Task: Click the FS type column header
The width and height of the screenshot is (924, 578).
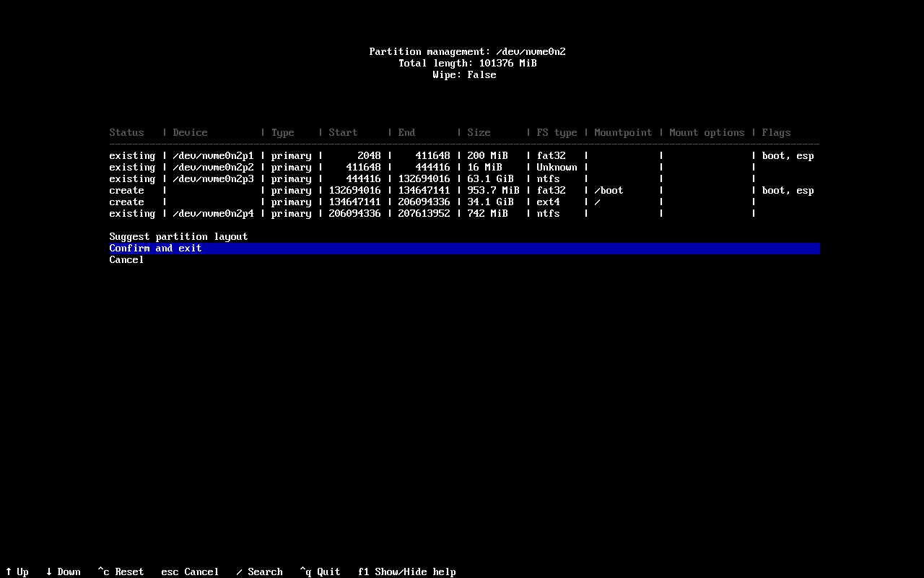Action: pos(557,133)
